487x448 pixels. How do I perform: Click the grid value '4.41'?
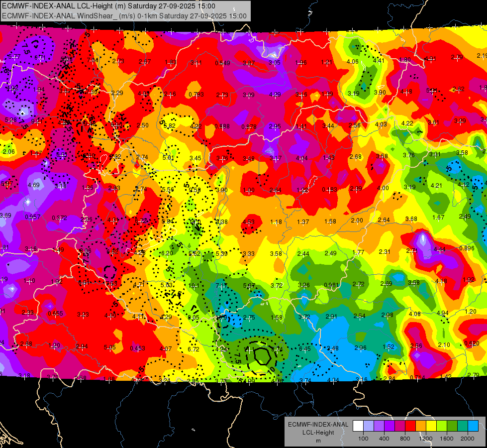(x=379, y=61)
